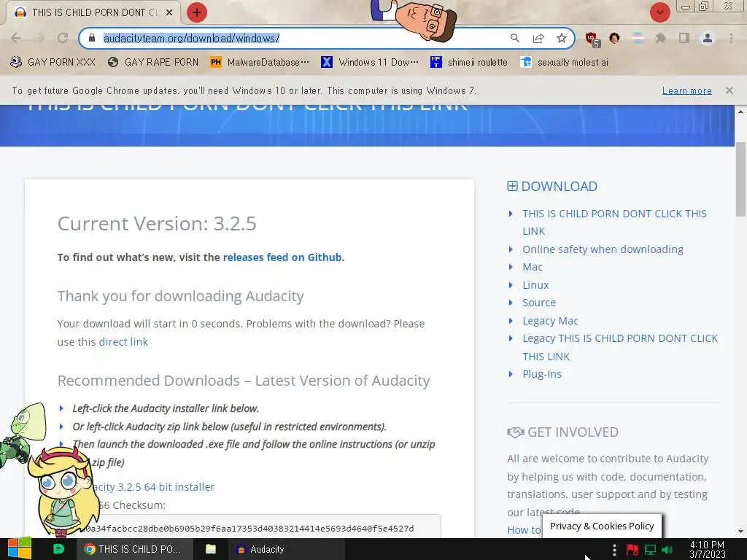Click the magnifier icon in the address bar
Screen dimensions: 747x560
click(514, 38)
